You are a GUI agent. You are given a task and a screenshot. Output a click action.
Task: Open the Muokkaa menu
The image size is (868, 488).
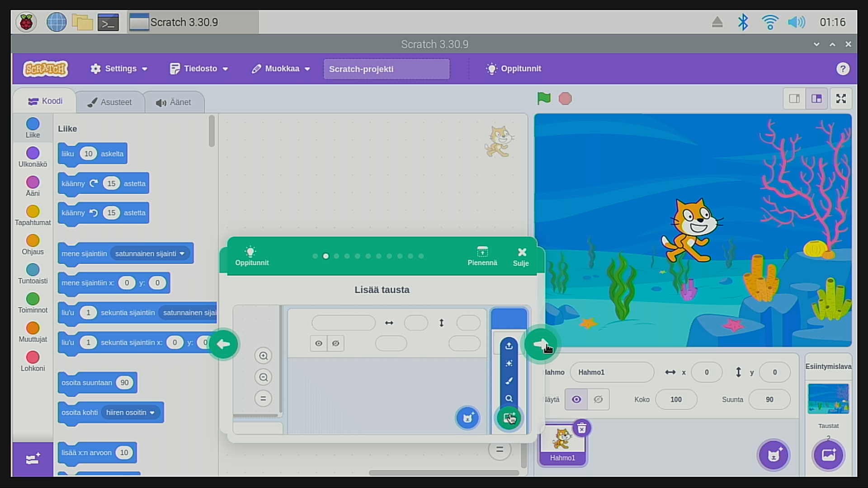(x=281, y=69)
